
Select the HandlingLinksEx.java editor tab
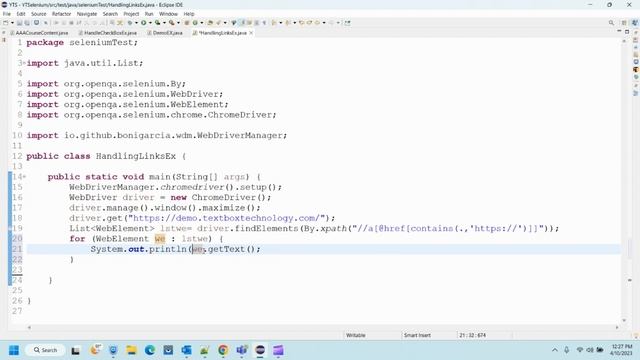(x=222, y=33)
